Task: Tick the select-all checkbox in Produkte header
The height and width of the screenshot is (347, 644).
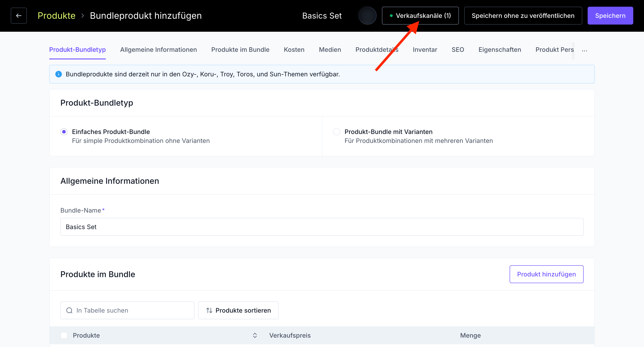Action: [x=64, y=335]
